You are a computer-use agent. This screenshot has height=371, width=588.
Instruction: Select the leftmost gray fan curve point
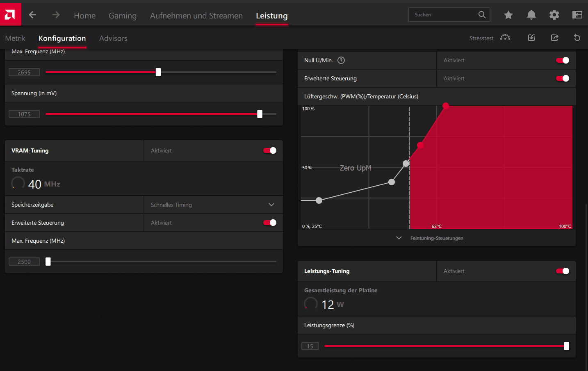coord(319,200)
